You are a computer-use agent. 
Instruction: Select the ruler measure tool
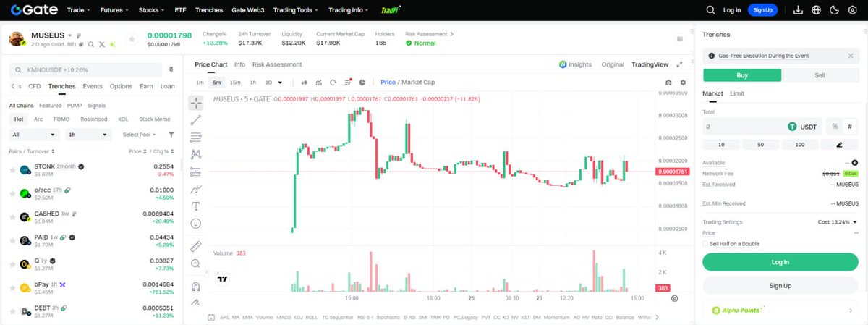tap(195, 246)
